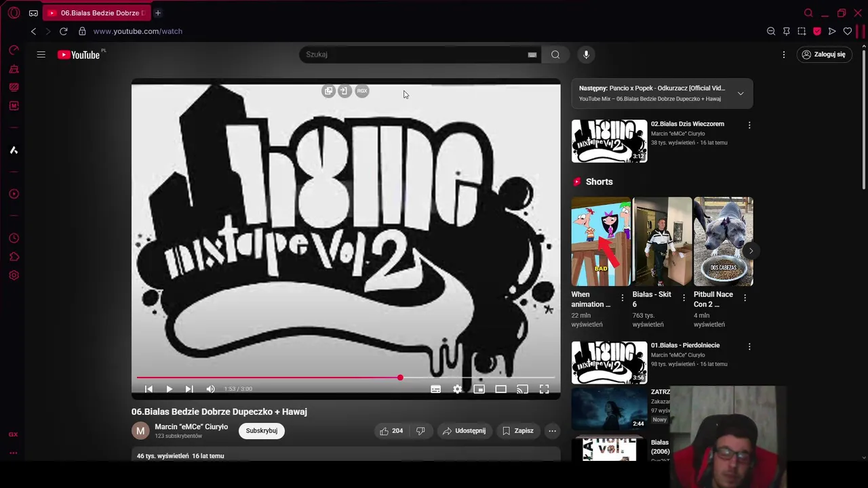This screenshot has width=868, height=488.
Task: Open a new browser tab
Action: [157, 13]
